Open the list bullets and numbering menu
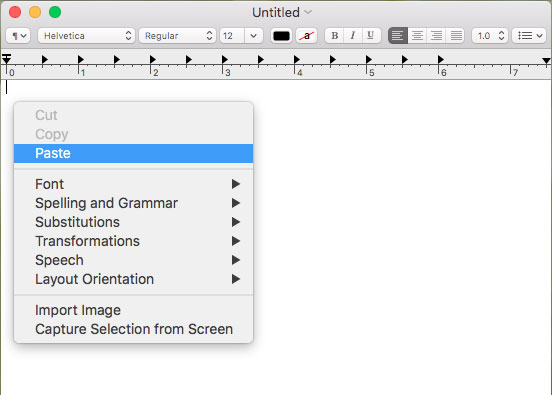Screen dimensions: 552x395 coord(529,36)
